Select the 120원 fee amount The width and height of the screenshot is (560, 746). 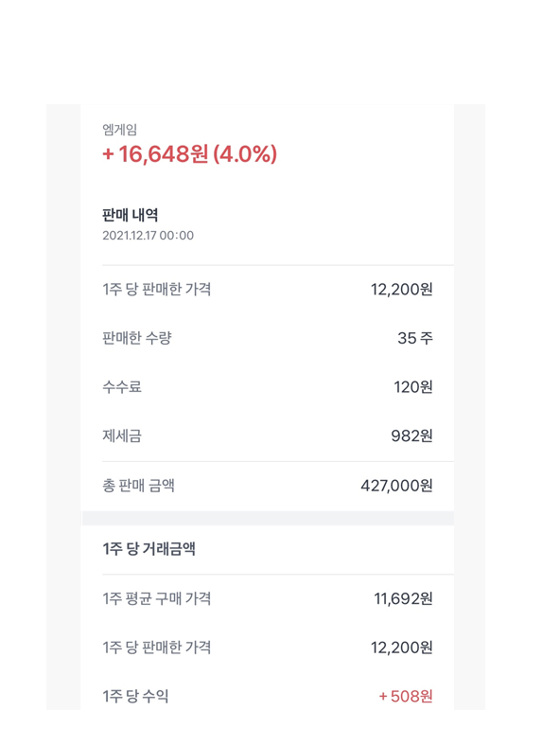[x=413, y=387]
